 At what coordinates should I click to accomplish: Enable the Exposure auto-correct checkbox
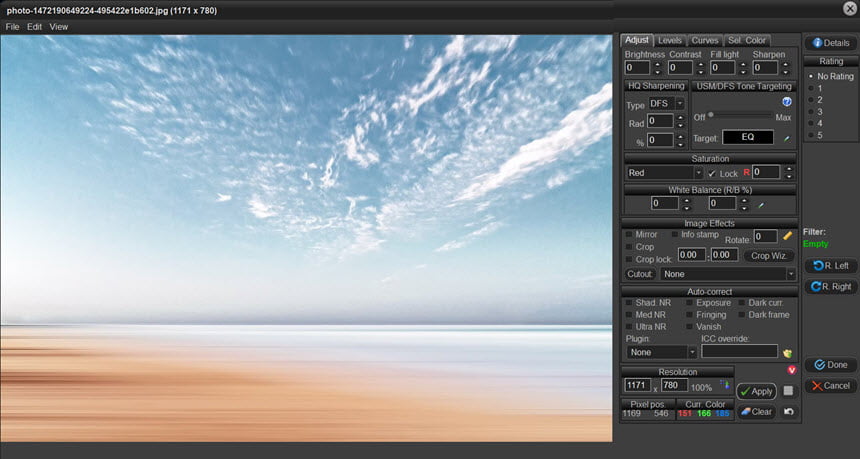pos(689,303)
